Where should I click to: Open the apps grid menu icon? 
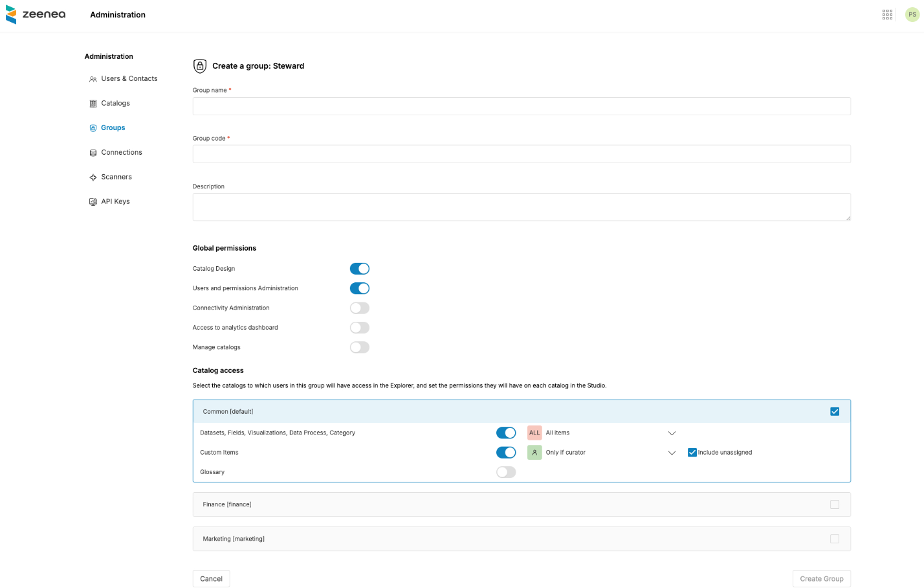887,14
